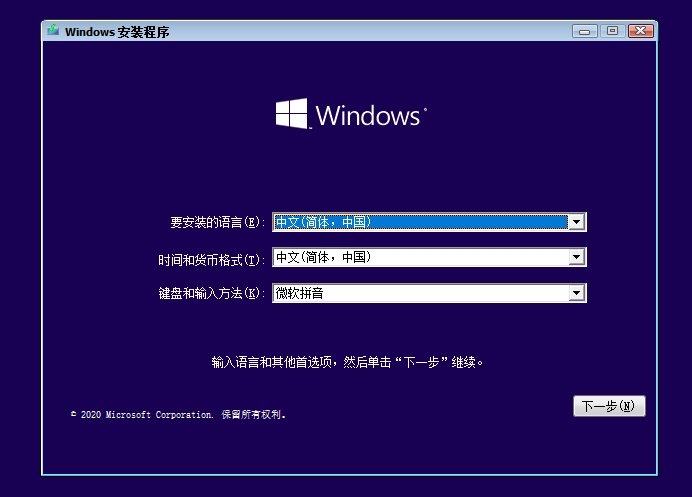692x497 pixels.
Task: Click the 下一步(N) button
Action: coord(609,406)
